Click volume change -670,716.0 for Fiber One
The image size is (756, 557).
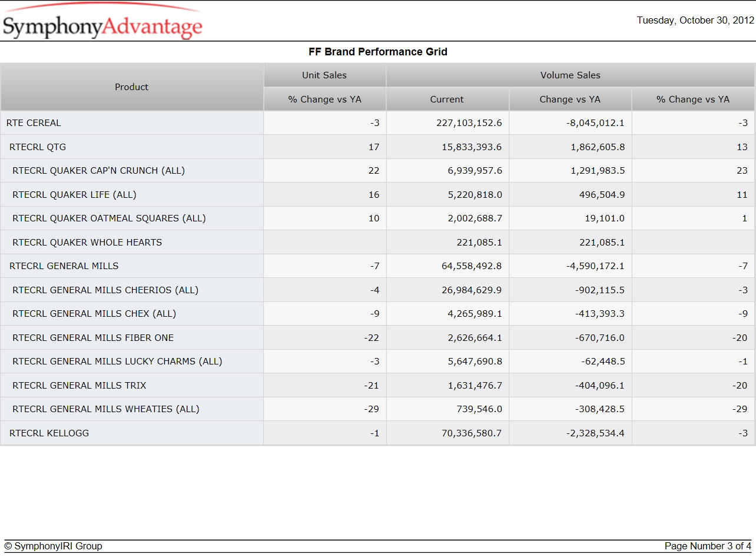[600, 338]
